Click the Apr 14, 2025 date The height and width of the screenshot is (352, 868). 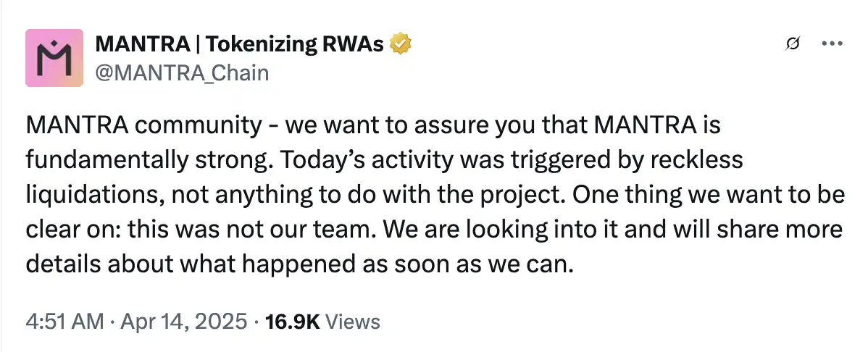(x=185, y=322)
